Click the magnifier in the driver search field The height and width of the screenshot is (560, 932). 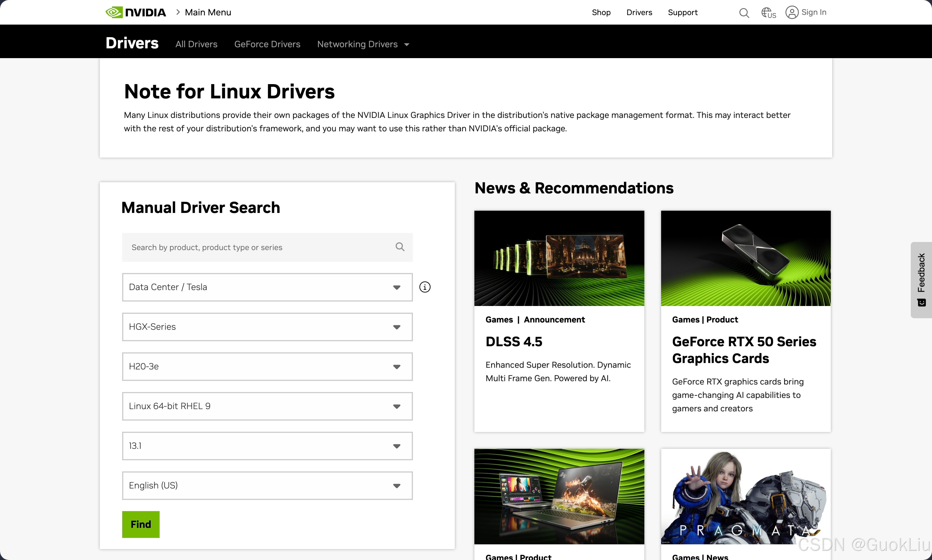400,247
